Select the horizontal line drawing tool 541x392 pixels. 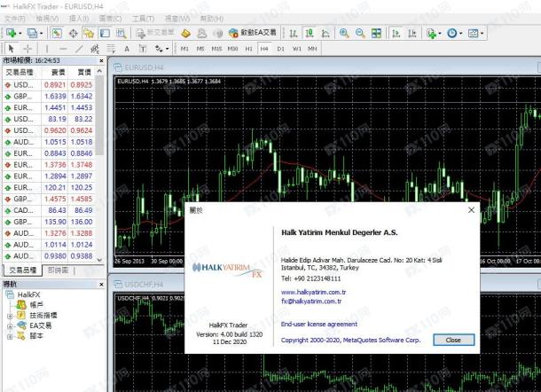coord(63,49)
